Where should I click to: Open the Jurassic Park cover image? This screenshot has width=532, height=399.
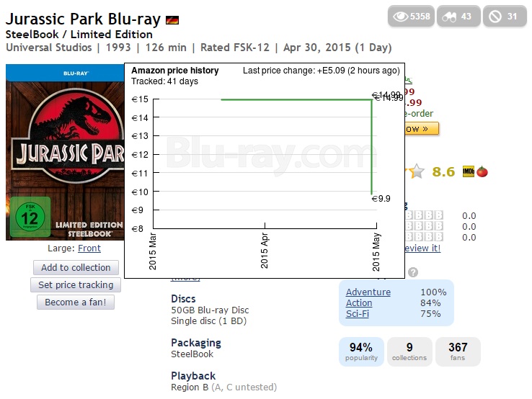click(x=65, y=152)
